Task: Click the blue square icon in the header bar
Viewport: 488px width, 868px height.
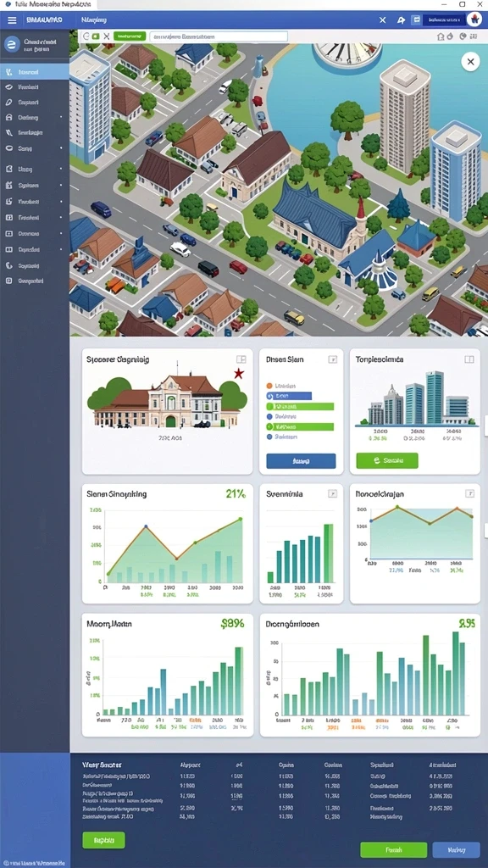Action: pyautogui.click(x=416, y=20)
